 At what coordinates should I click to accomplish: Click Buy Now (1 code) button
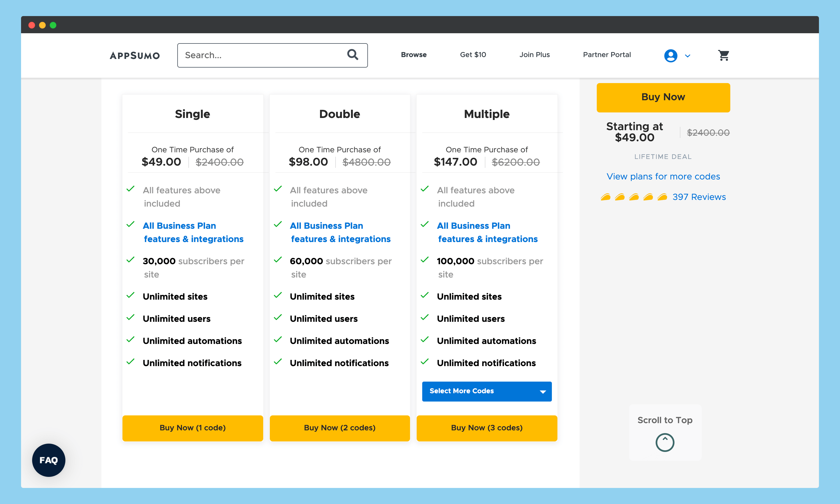click(x=193, y=428)
